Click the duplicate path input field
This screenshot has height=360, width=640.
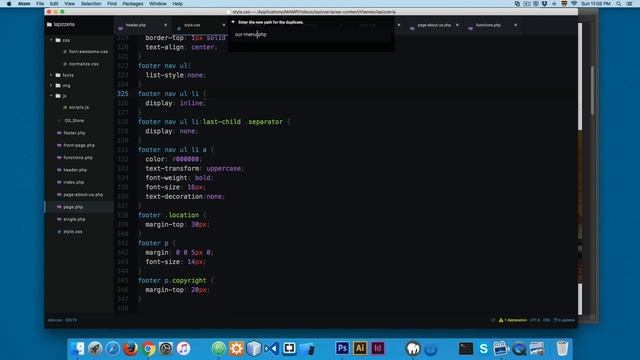(x=311, y=35)
